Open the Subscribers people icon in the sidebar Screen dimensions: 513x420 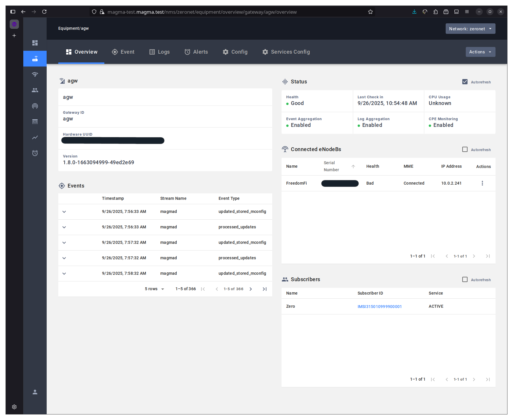pos(35,90)
